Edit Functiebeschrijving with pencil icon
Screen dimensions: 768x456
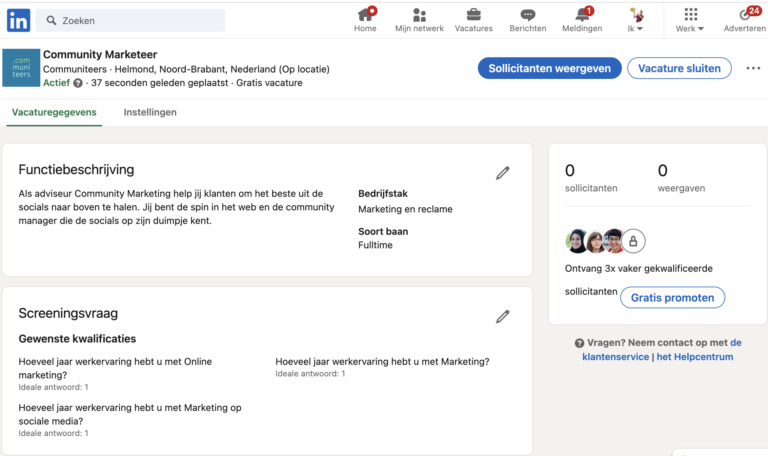(502, 173)
